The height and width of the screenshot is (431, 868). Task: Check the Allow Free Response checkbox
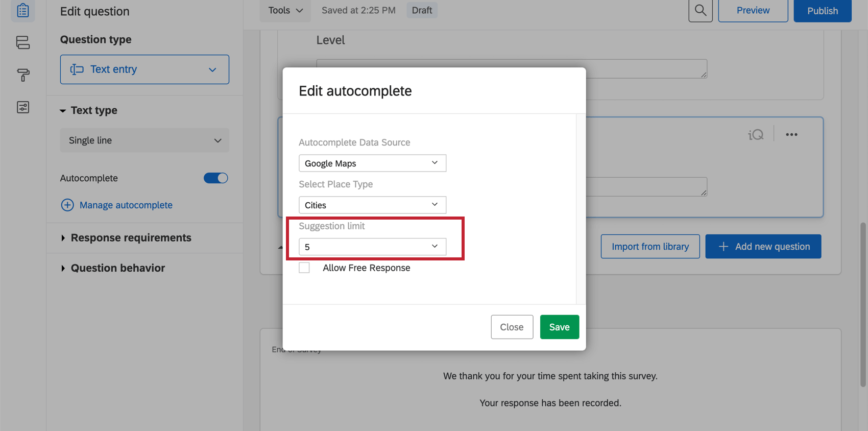pos(304,268)
